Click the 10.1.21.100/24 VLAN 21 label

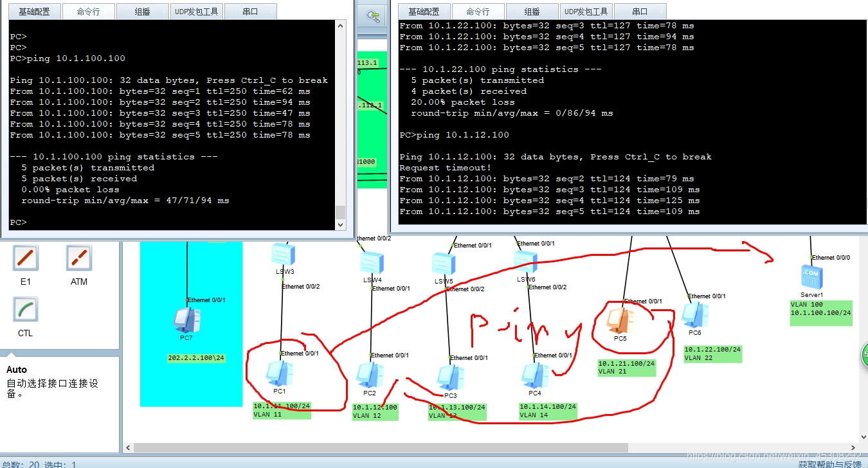pos(627,367)
